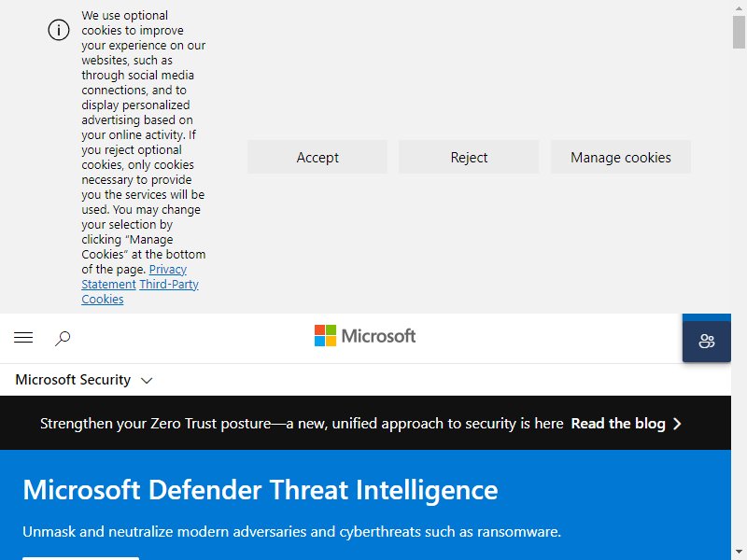The image size is (747, 560).
Task: Click the scrollbar down arrow
Action: (x=739, y=553)
